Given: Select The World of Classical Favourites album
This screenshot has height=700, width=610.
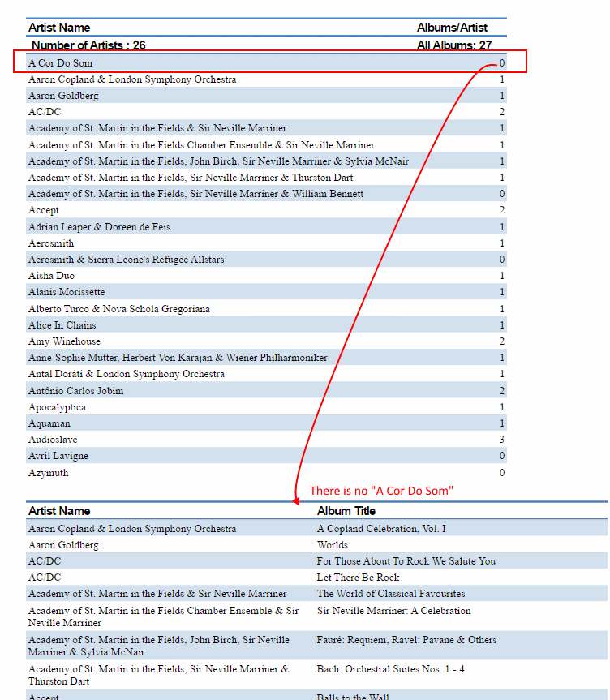Looking at the screenshot, I should (391, 594).
